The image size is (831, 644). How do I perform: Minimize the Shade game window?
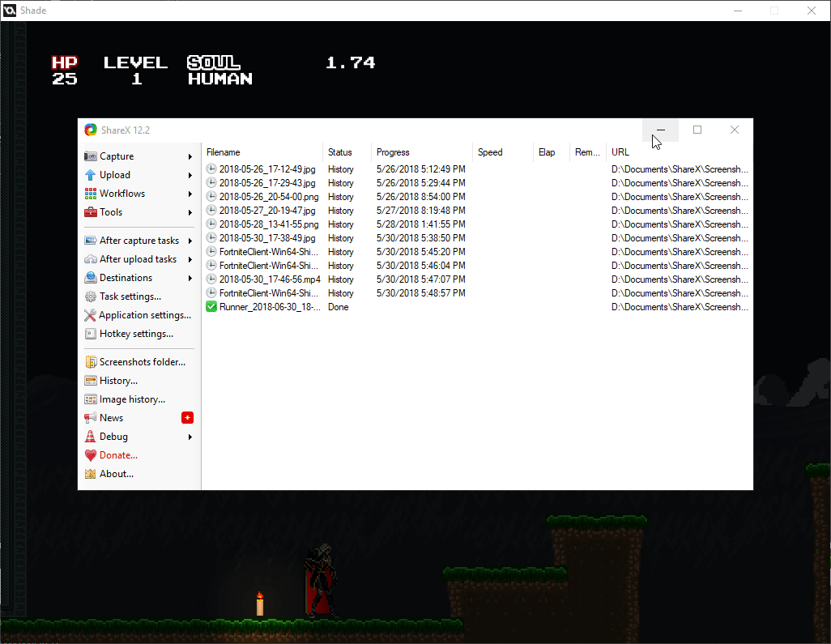[x=738, y=11]
